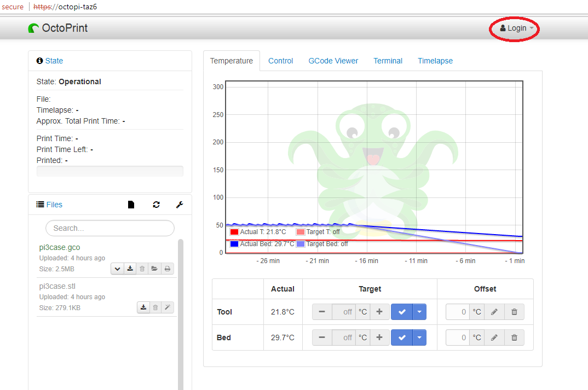Open the GCode Viewer tab

[x=333, y=61]
